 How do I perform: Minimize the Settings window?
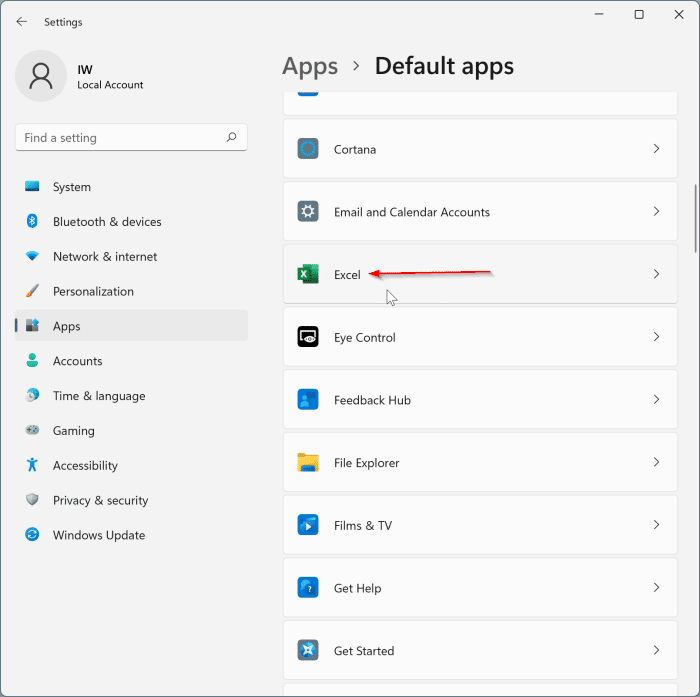599,14
